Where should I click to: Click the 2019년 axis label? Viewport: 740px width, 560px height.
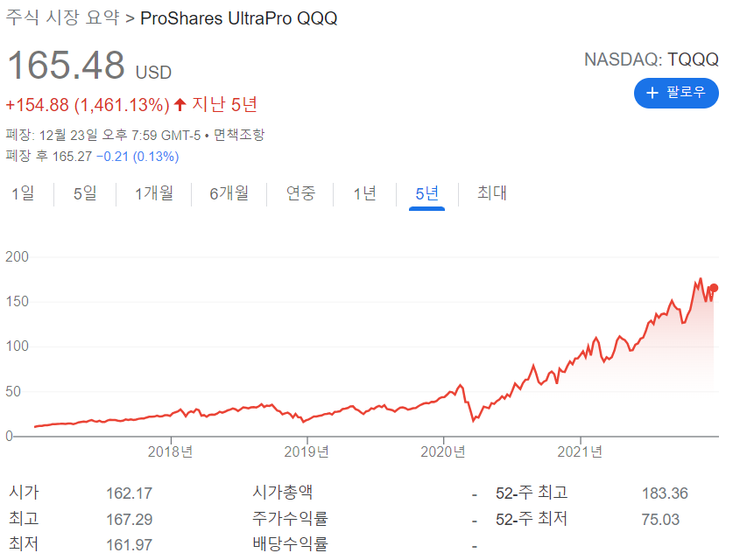[x=307, y=451]
